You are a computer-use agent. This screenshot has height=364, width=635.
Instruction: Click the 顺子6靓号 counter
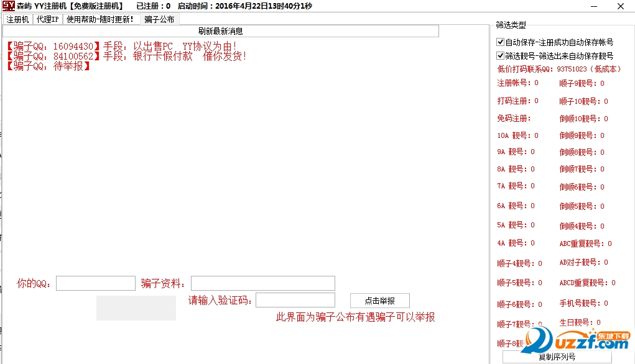point(519,304)
